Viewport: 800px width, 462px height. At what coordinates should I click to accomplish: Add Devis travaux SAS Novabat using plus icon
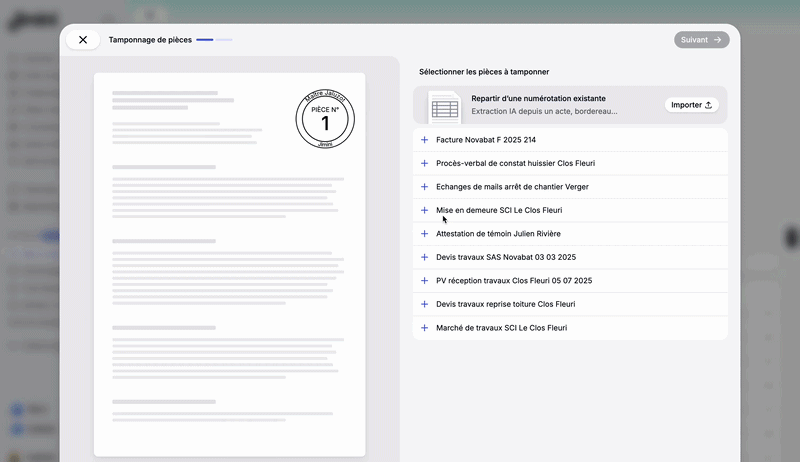424,257
